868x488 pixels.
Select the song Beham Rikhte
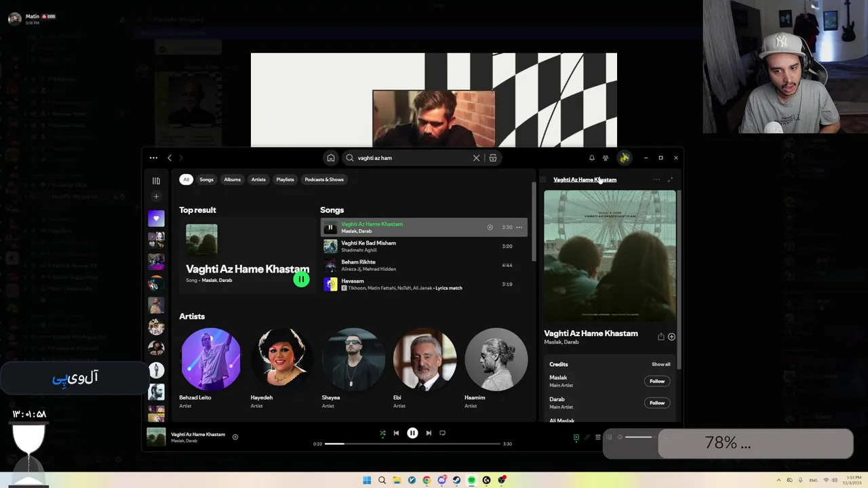[358, 262]
